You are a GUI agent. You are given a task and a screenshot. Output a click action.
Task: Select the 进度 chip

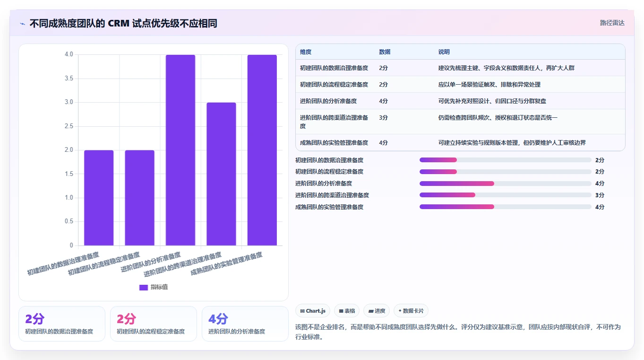[x=377, y=311]
